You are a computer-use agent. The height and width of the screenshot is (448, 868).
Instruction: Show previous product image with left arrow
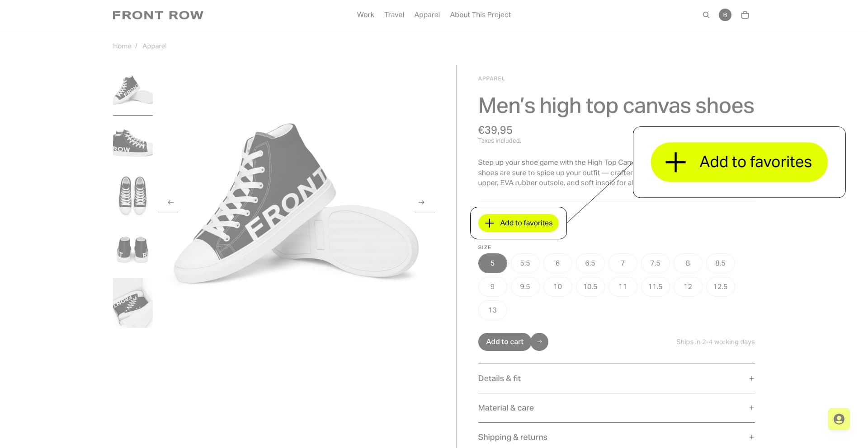[x=170, y=202]
